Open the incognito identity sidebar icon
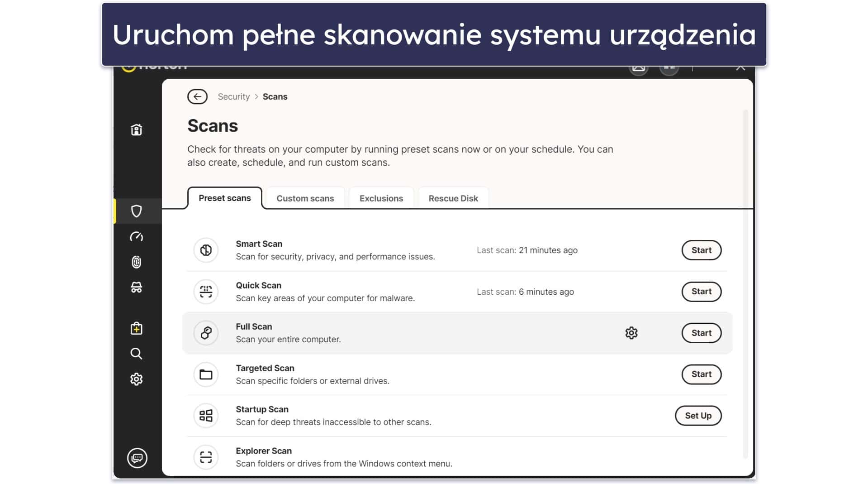The width and height of the screenshot is (868, 484). point(136,288)
